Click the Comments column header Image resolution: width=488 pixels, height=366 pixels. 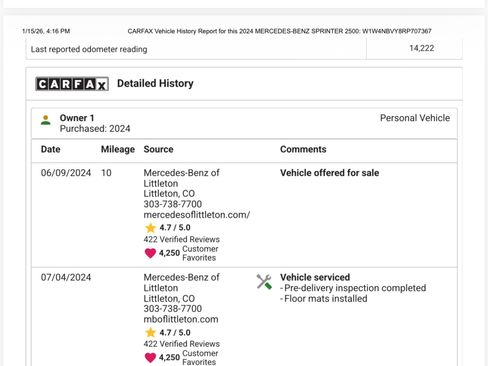(303, 149)
